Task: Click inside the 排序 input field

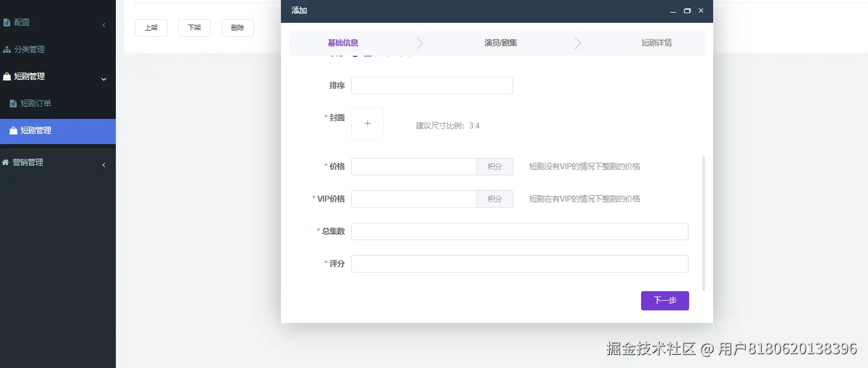Action: pyautogui.click(x=432, y=85)
